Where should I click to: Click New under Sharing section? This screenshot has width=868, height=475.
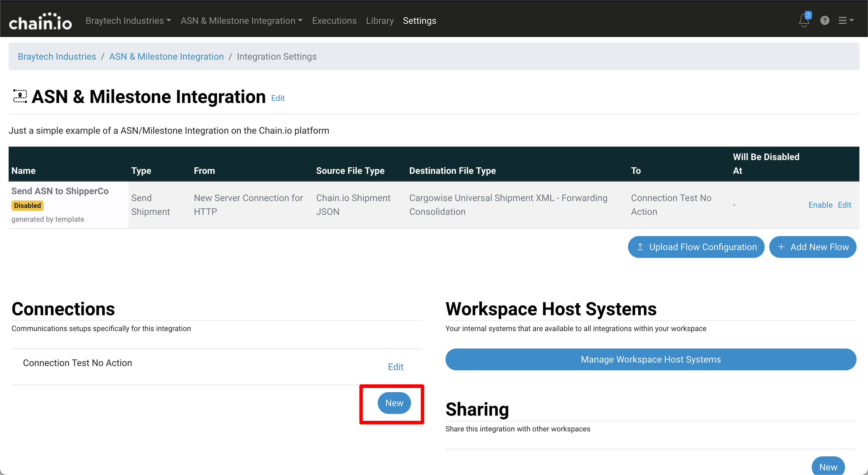pyautogui.click(x=828, y=466)
